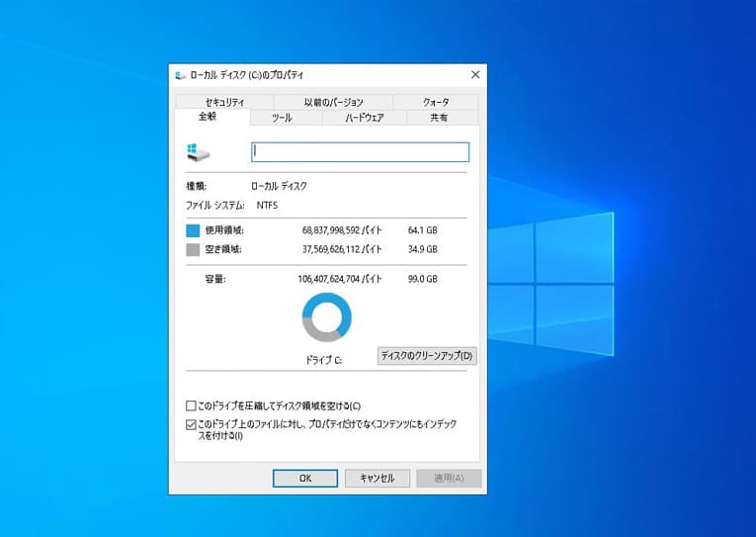Click the blue 使用領域 color swatch
Screen dimensions: 756x537
[193, 230]
